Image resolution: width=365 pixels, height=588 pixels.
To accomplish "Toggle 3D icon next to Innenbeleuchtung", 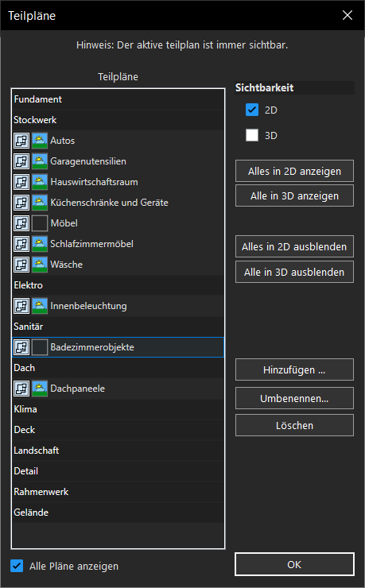I will (40, 306).
